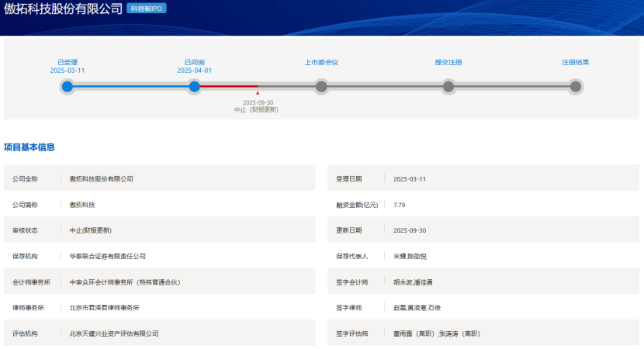The height and width of the screenshot is (349, 644).
Task: Click the red triangle suspension marker
Action: tap(258, 94)
